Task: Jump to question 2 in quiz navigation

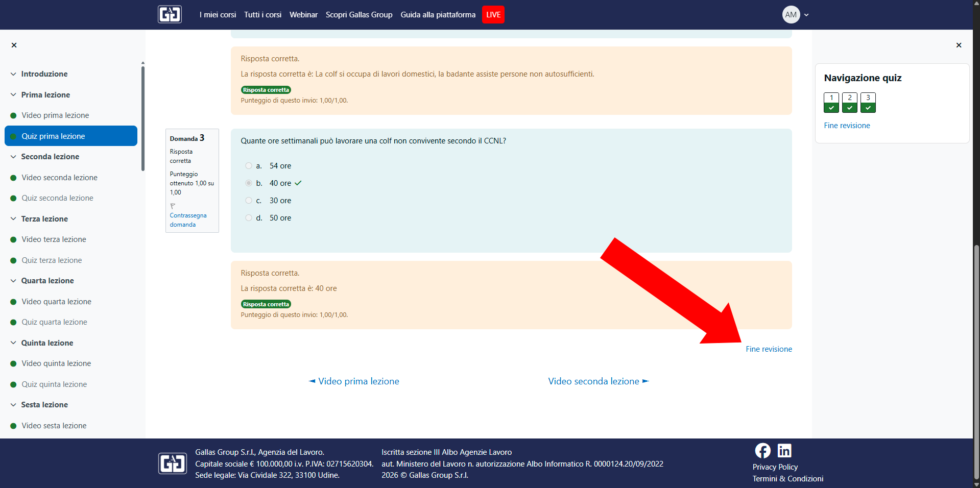Action: click(x=849, y=102)
